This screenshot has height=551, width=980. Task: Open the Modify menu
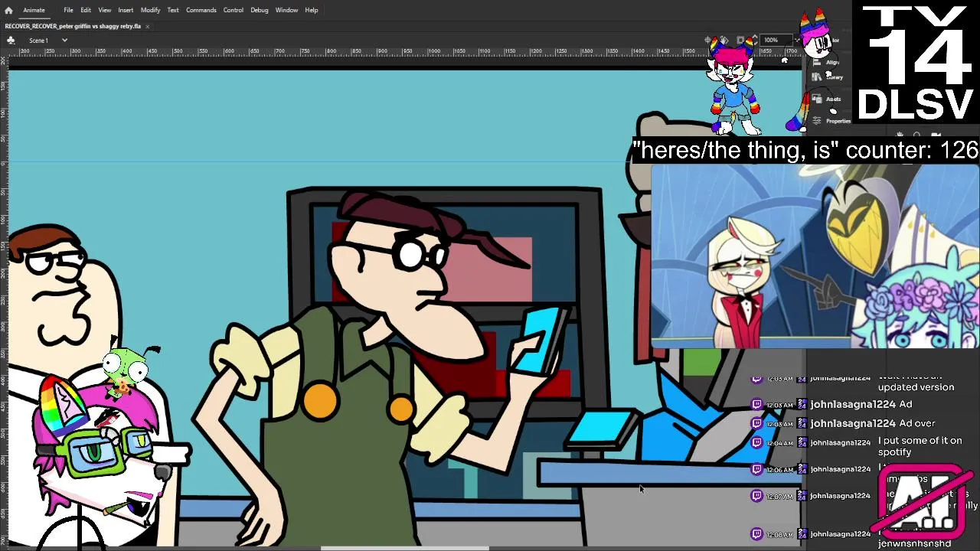coord(150,10)
